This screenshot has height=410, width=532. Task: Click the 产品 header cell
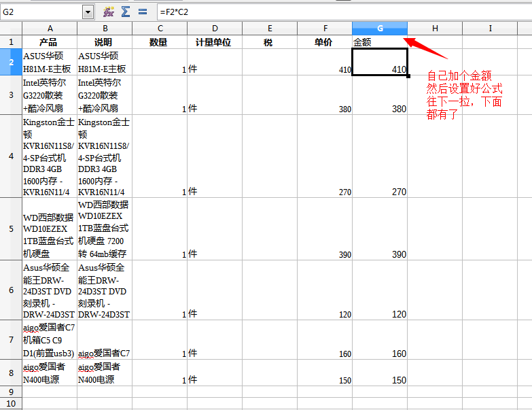50,42
